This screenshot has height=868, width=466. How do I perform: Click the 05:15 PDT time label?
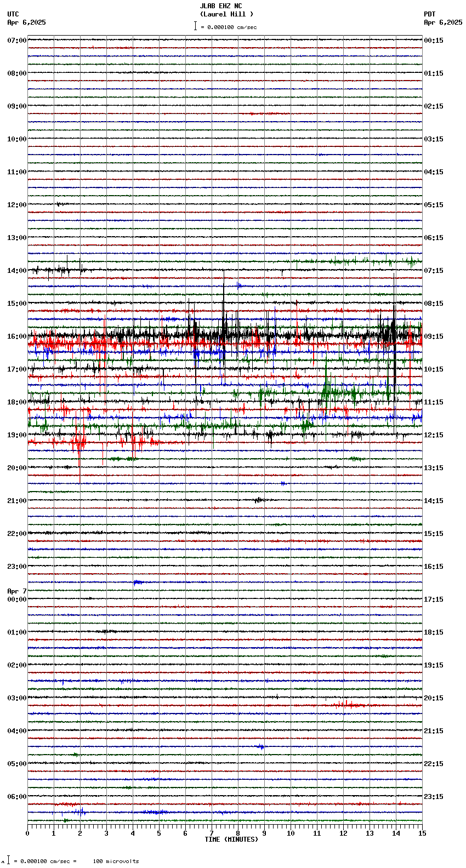(434, 205)
